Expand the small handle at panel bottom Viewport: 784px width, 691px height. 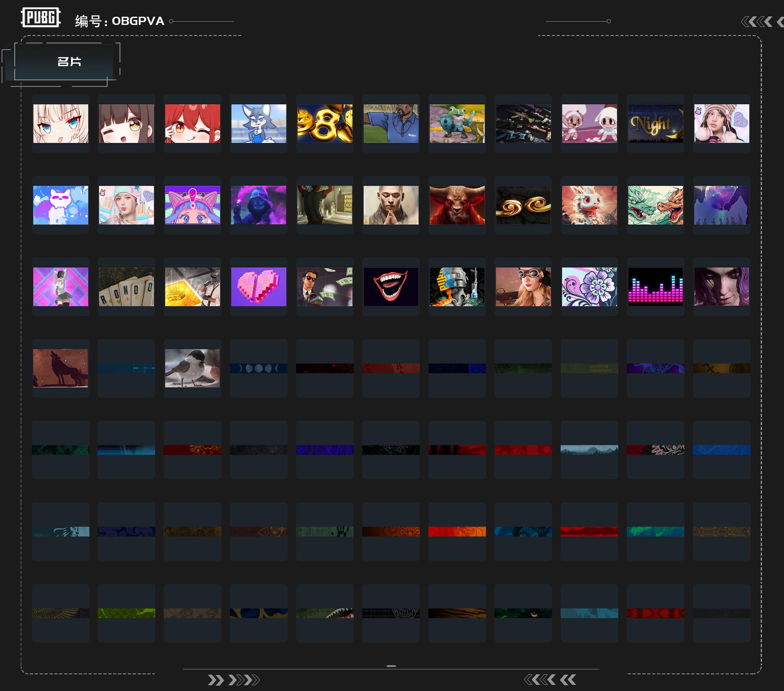point(391,666)
